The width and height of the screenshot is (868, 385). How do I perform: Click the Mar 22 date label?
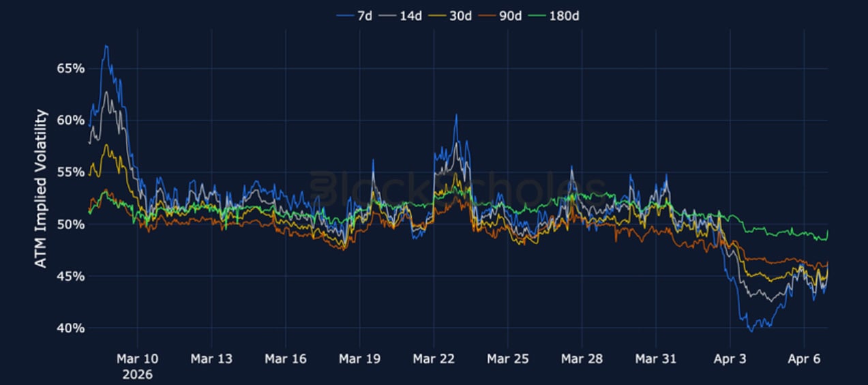(x=434, y=358)
